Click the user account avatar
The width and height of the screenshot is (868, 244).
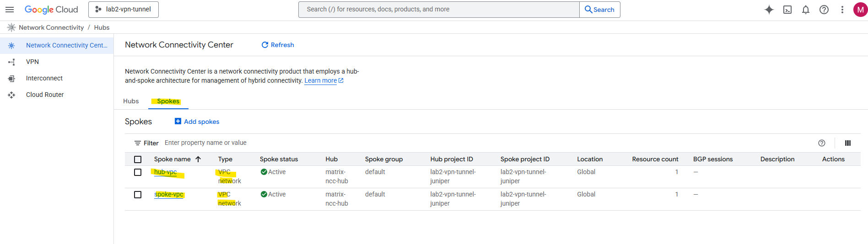(x=860, y=10)
